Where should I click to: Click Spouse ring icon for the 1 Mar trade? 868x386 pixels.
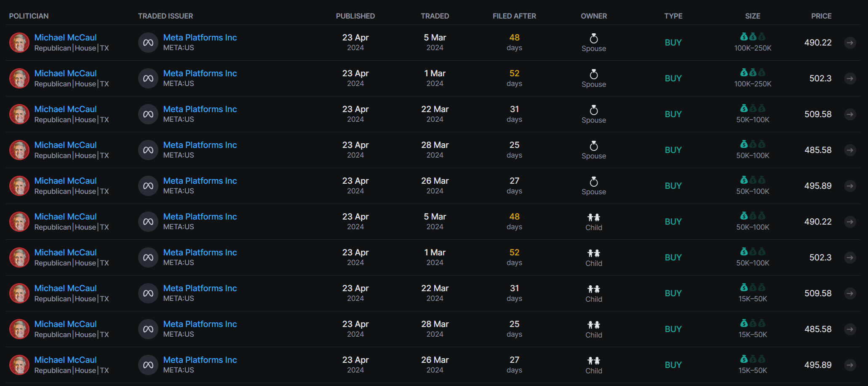click(x=593, y=74)
